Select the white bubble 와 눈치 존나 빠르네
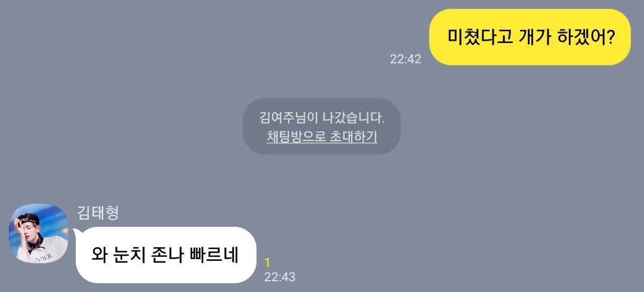Viewport: 644px width, 292px height. pyautogui.click(x=166, y=255)
